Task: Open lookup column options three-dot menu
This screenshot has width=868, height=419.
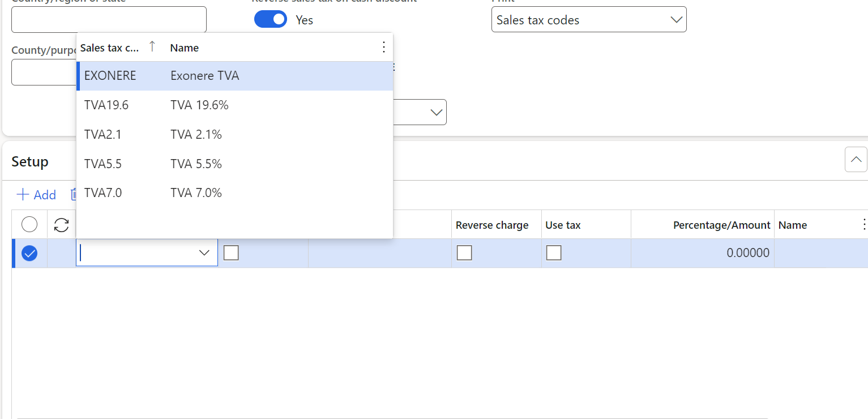Action: coord(383,48)
